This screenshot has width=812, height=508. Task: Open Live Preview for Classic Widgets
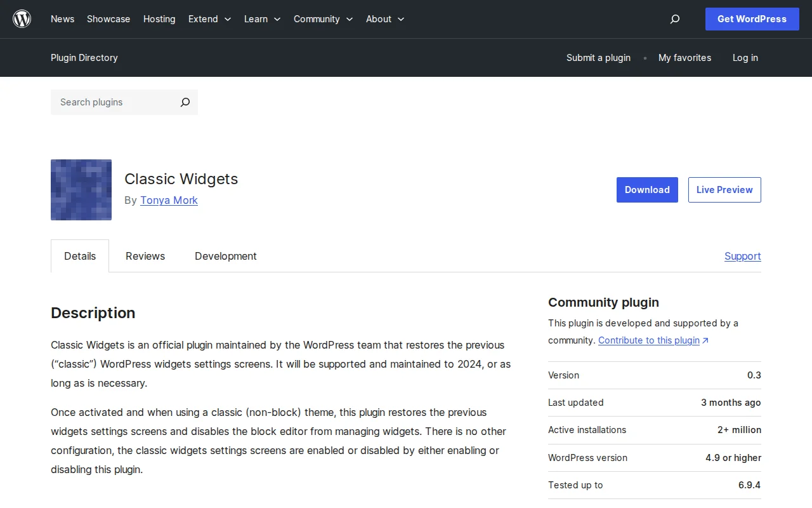click(724, 189)
